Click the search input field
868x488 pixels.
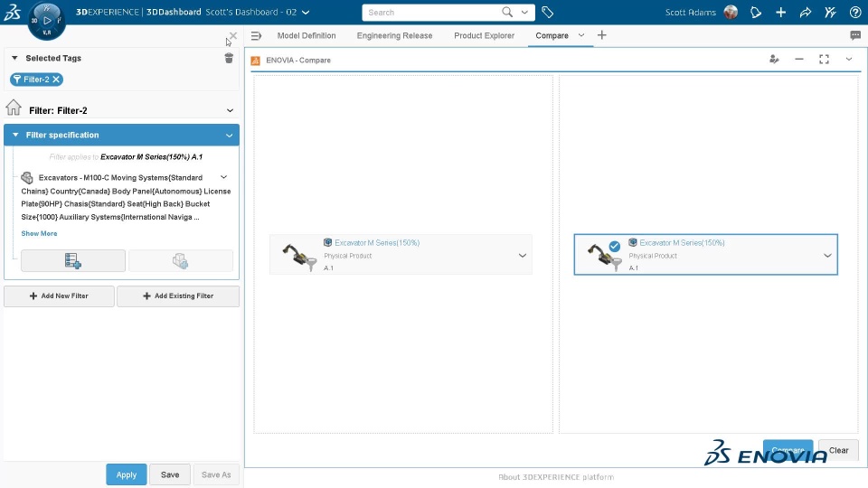(432, 12)
